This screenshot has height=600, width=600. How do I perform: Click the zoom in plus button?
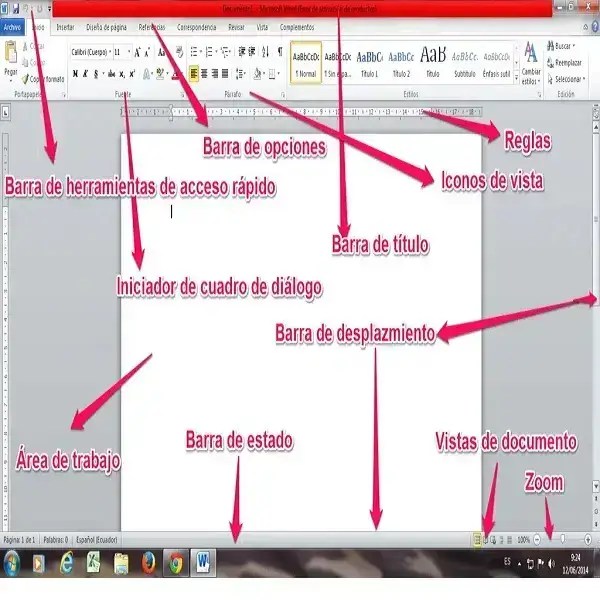click(x=588, y=540)
